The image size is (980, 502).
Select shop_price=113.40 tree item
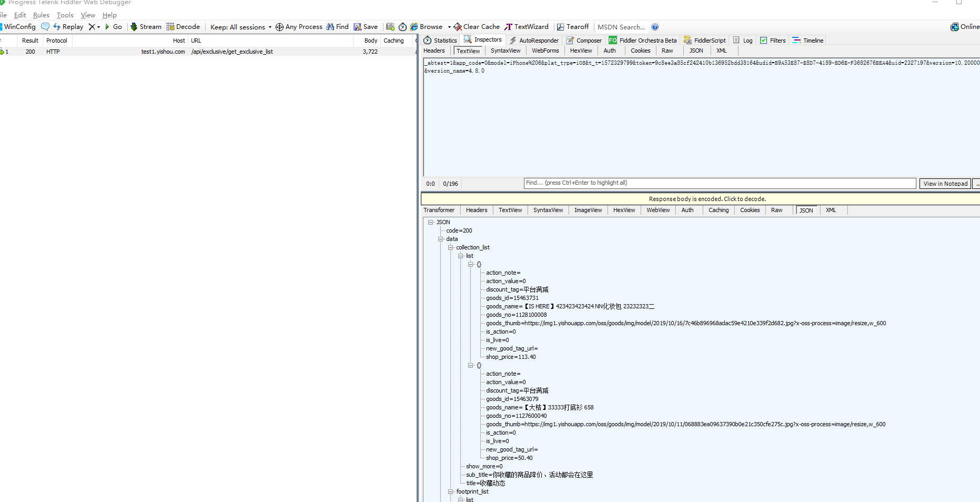pos(511,357)
